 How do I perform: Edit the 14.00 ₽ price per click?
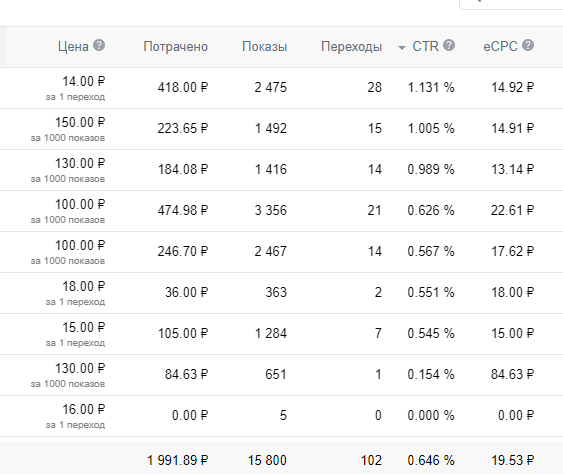tap(84, 82)
